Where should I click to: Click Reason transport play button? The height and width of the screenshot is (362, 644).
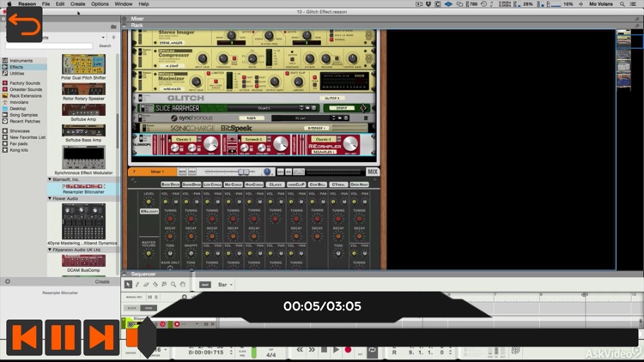point(336,350)
